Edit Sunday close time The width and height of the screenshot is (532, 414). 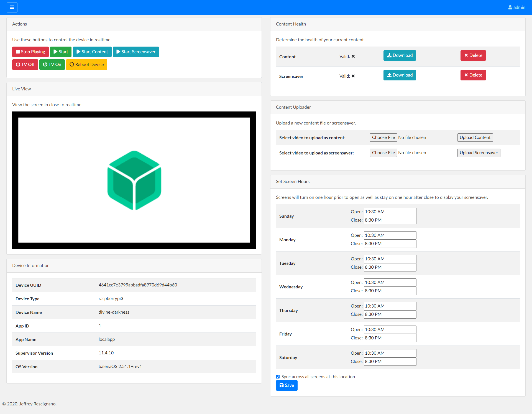(x=390, y=220)
